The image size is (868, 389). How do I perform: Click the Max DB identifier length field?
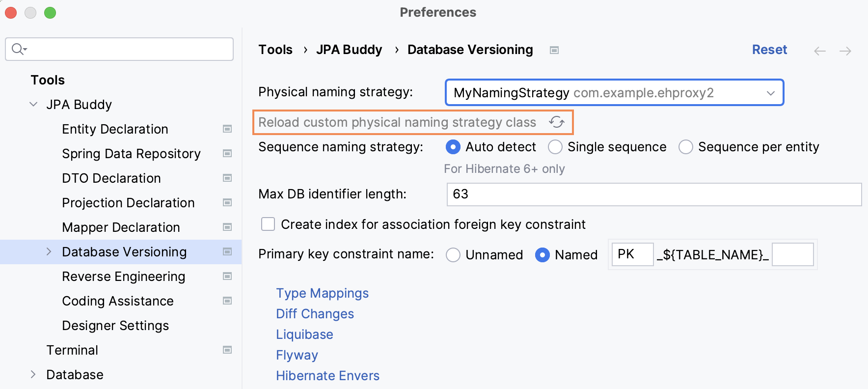(654, 194)
